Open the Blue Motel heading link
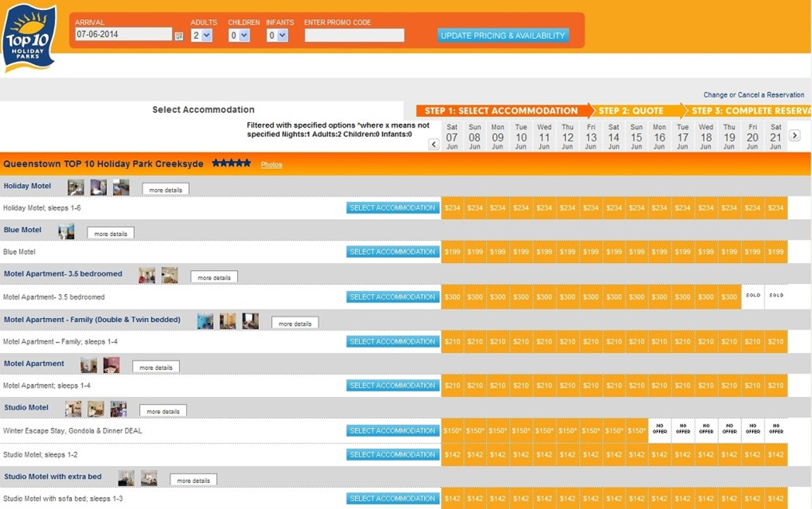 point(23,230)
